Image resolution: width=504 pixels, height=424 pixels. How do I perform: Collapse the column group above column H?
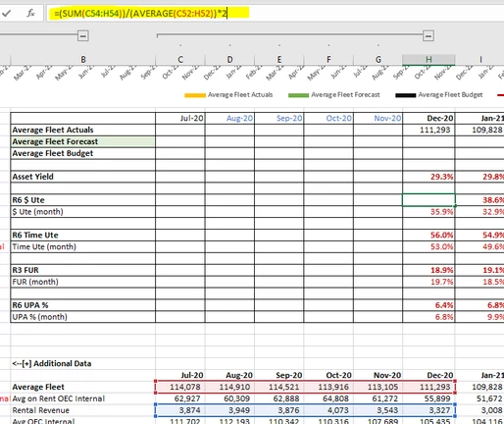428,35
